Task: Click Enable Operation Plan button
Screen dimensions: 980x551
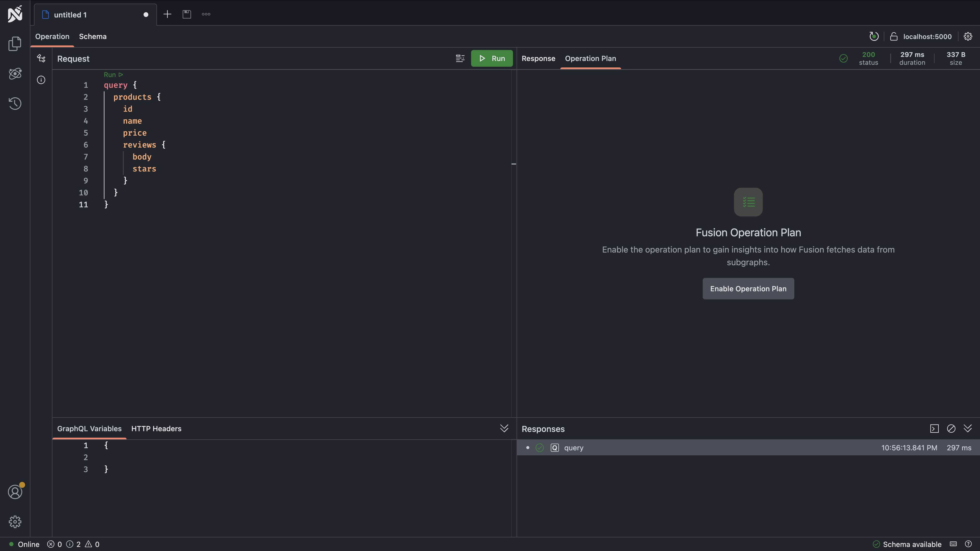Action: 748,289
